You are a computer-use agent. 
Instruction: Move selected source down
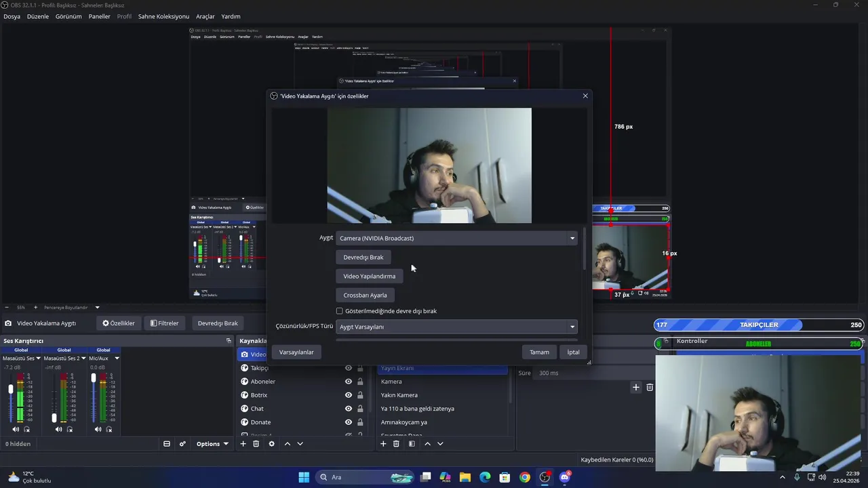(300, 444)
